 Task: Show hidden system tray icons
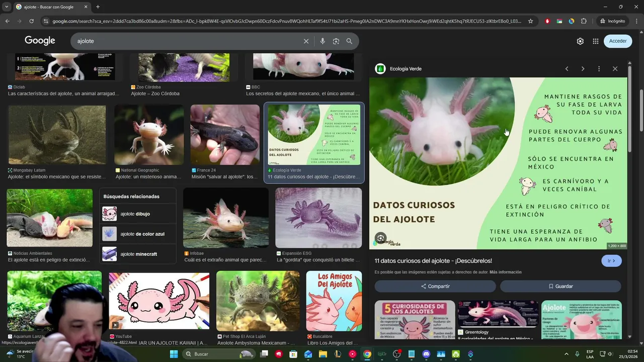567,354
